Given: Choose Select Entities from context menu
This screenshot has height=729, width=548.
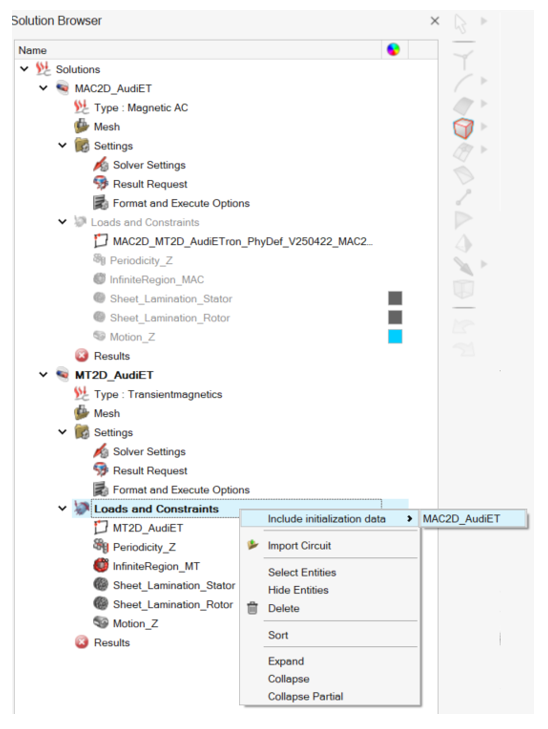Looking at the screenshot, I should click(x=302, y=572).
